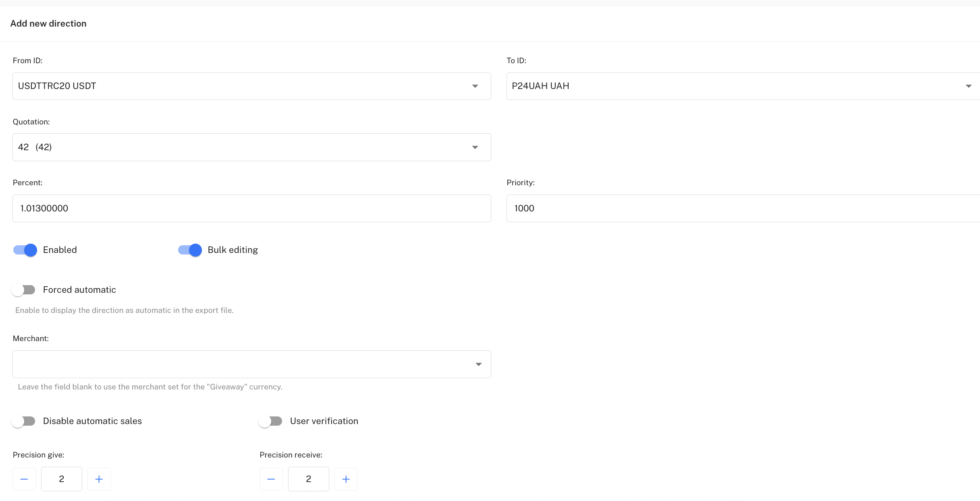Click the From ID dropdown arrow
980x501 pixels.
click(475, 86)
